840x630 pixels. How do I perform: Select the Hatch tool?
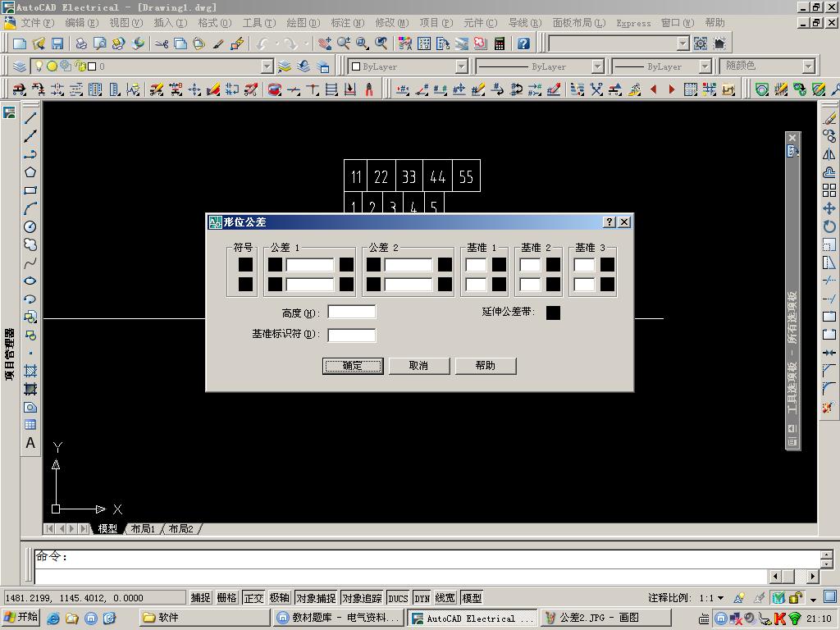pos(30,372)
